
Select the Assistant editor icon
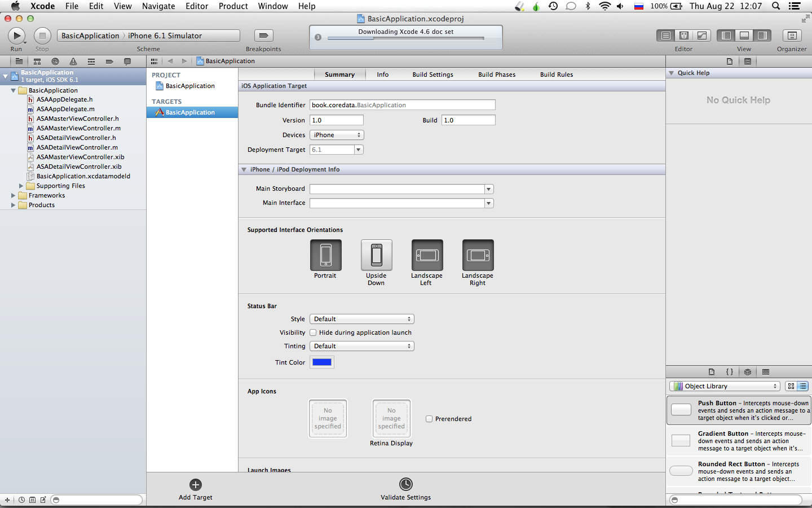684,36
